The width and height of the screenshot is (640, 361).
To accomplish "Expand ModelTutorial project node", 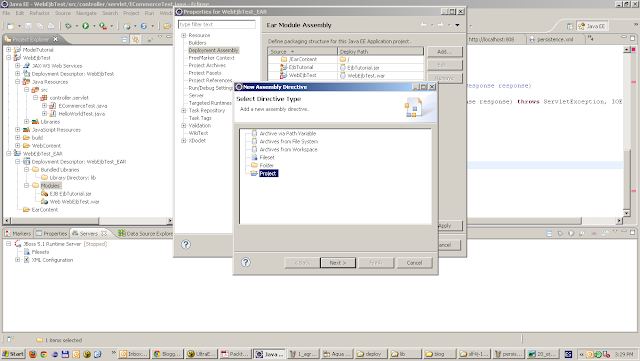I will (9, 50).
